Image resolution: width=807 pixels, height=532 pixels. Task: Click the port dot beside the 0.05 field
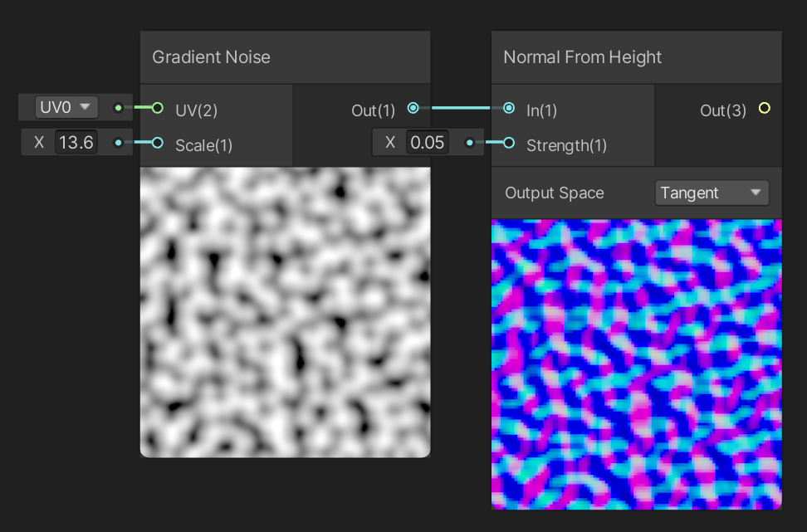pyautogui.click(x=469, y=142)
